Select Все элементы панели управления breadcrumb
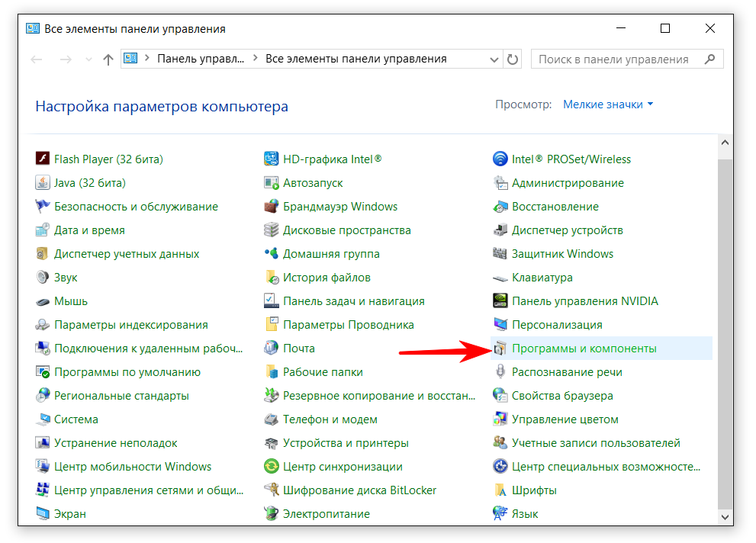Image resolution: width=756 pixels, height=543 pixels. tap(355, 59)
